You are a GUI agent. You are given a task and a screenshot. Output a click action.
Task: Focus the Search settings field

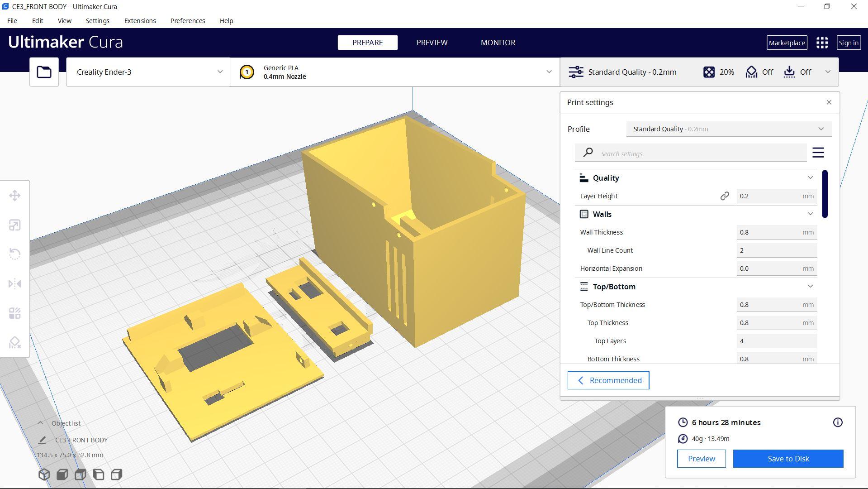(x=691, y=153)
